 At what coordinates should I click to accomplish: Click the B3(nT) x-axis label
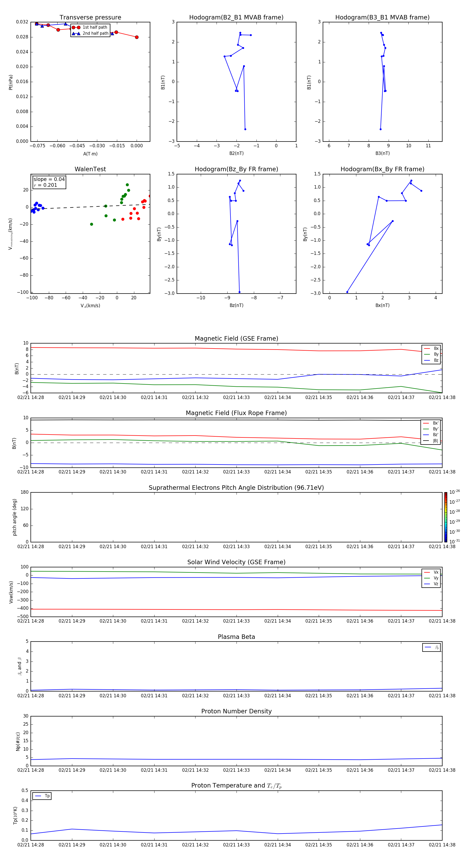[x=382, y=153]
